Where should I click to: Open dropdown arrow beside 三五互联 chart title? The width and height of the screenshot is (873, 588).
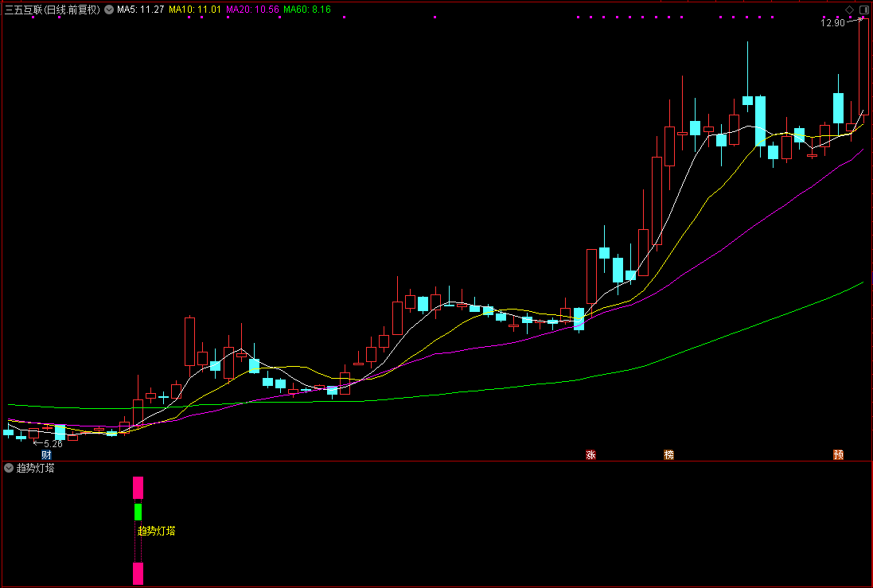click(x=109, y=10)
